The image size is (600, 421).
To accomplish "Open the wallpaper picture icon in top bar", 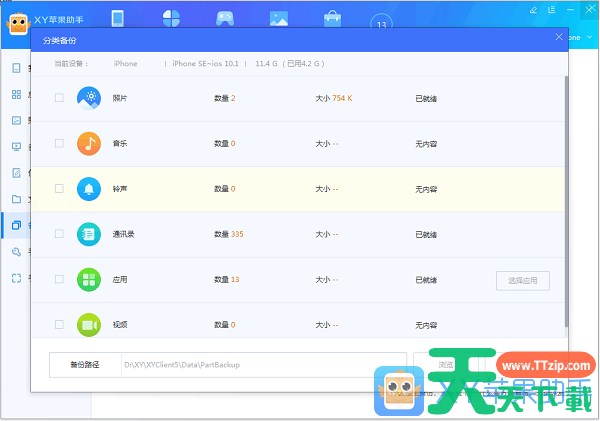I will [279, 18].
